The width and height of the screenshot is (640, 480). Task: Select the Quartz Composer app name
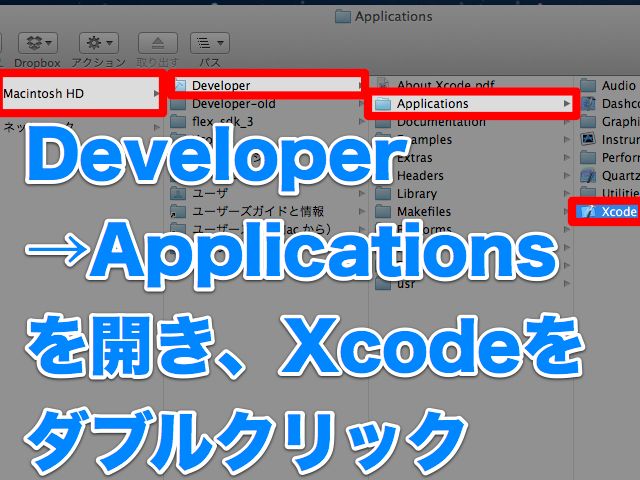pos(621,176)
